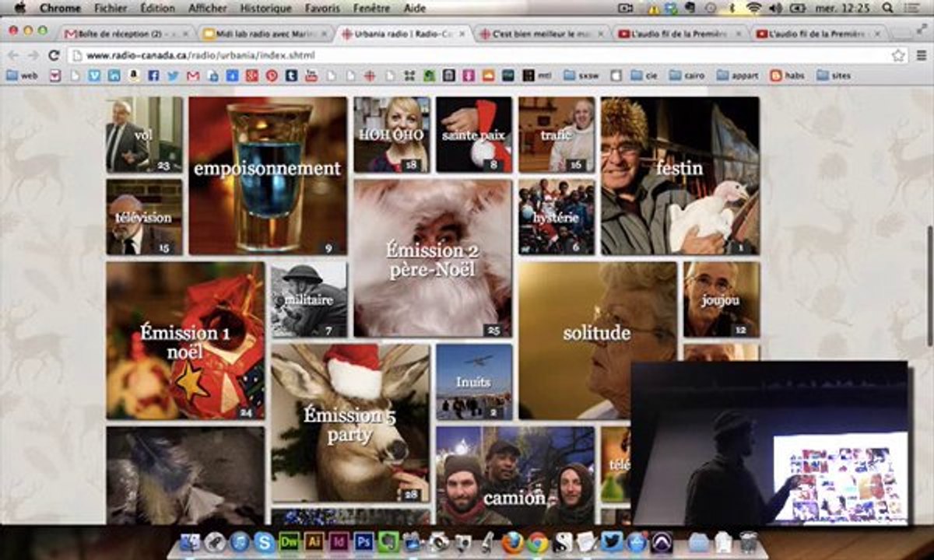Image resolution: width=934 pixels, height=560 pixels.
Task: Open the télévision tile
Action: (144, 217)
